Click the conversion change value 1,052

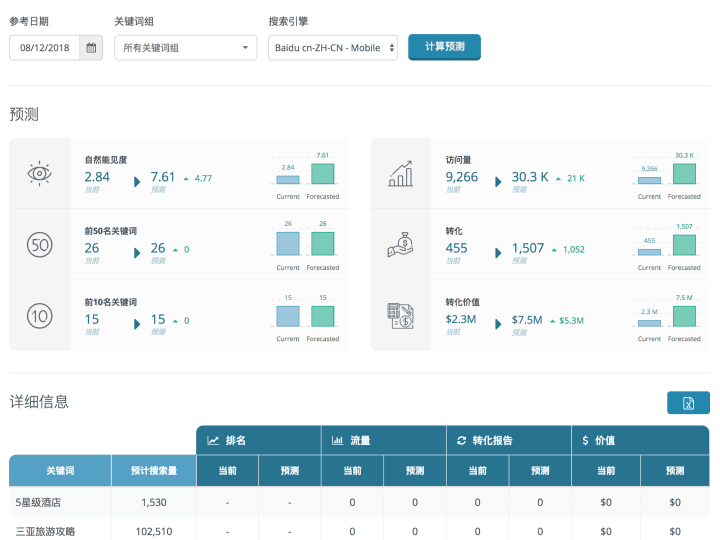tap(574, 249)
